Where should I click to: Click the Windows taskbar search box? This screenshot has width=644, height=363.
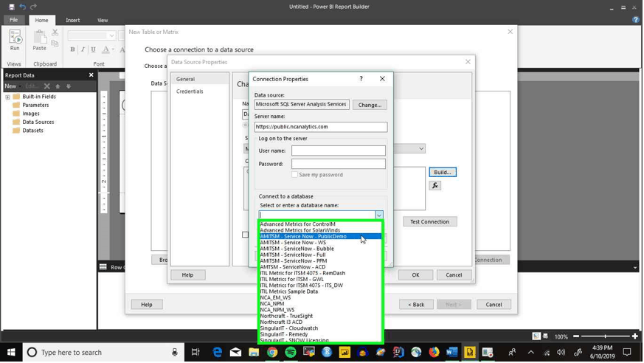103,353
